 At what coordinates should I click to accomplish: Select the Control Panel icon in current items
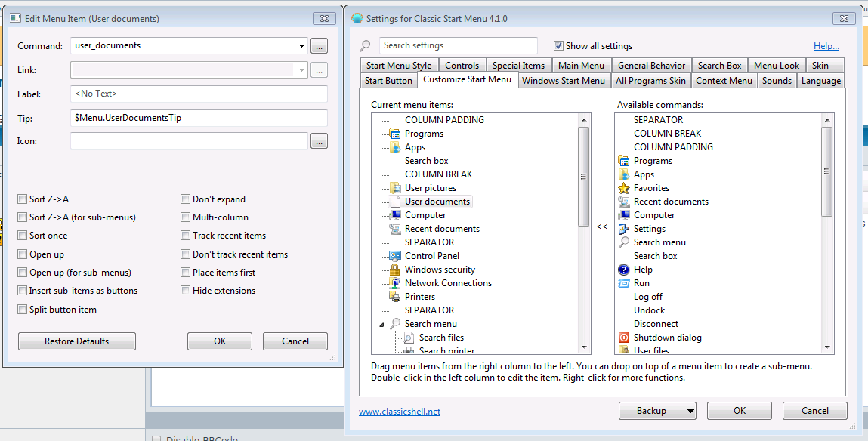(x=394, y=256)
